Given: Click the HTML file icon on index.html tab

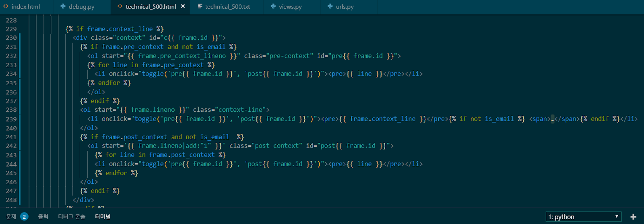Looking at the screenshot, I should tap(6, 6).
